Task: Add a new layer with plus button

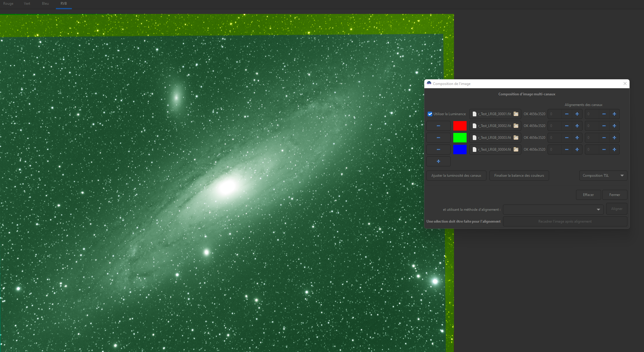Action: point(438,161)
